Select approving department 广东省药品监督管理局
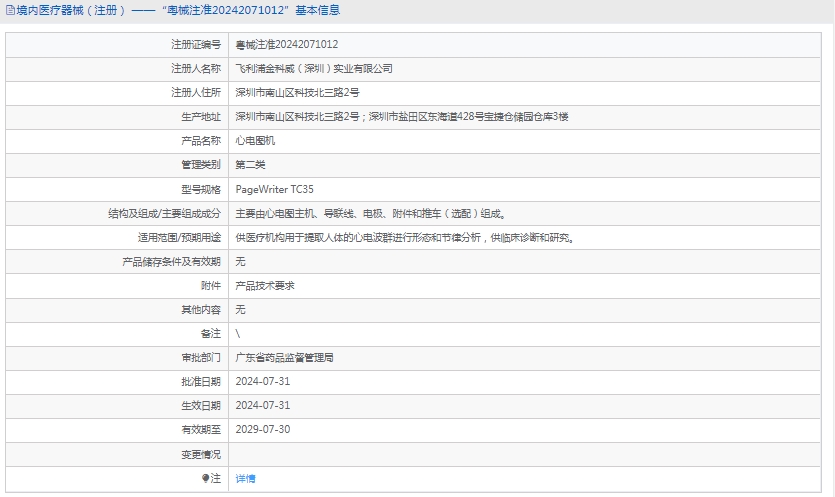 (x=284, y=357)
